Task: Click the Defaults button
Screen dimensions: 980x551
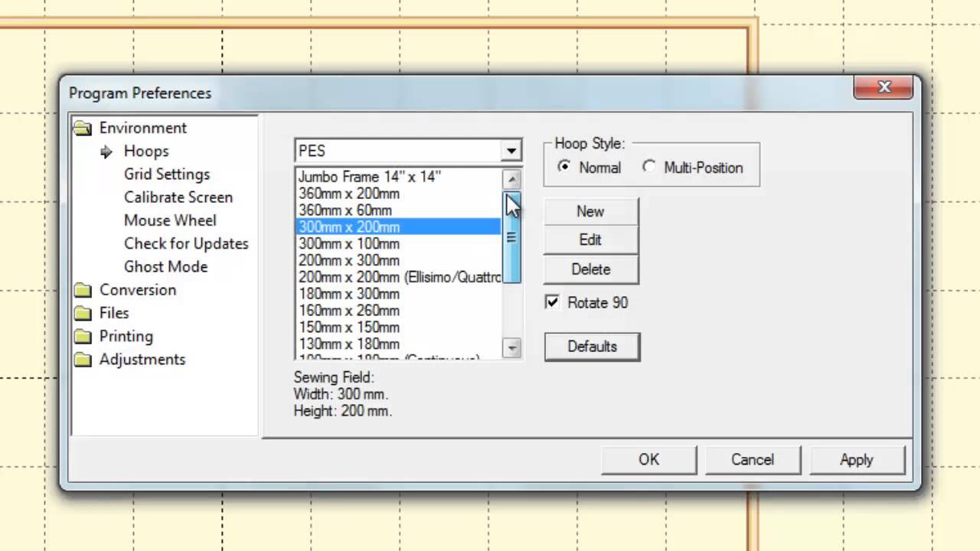Action: (x=592, y=347)
